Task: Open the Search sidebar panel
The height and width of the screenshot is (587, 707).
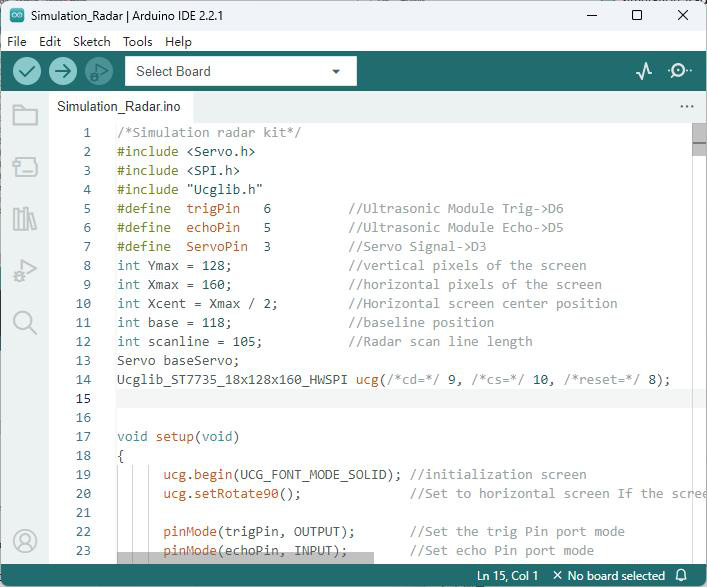Action: 25,322
